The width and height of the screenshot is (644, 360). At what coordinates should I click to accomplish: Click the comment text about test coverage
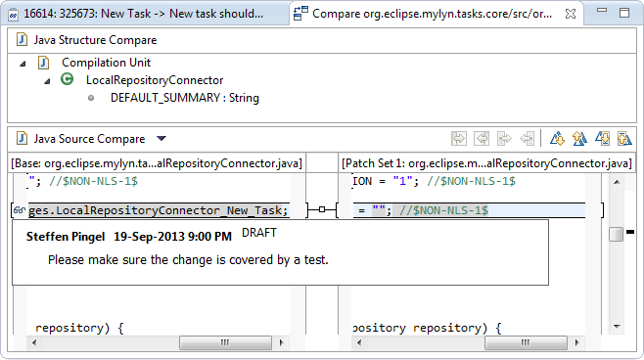pyautogui.click(x=188, y=260)
